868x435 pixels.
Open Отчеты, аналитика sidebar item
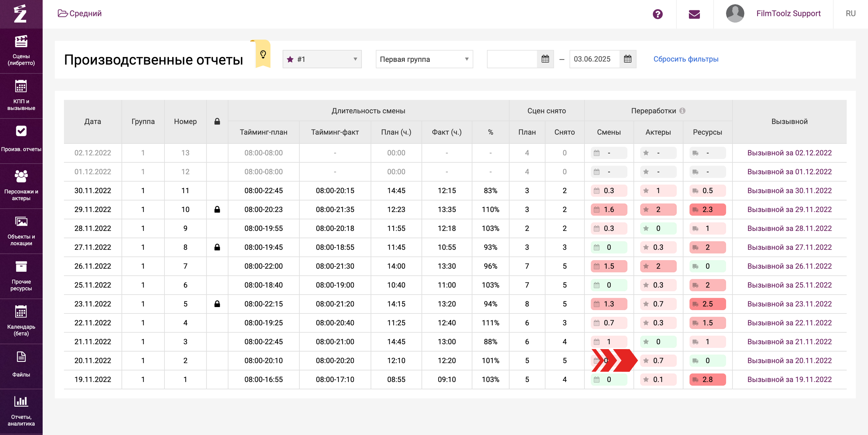(x=21, y=412)
